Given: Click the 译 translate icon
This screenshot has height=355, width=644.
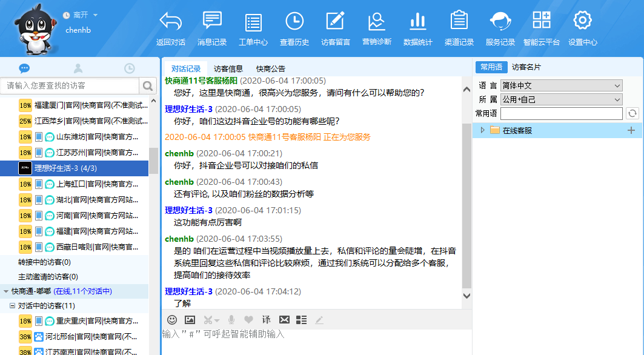Looking at the screenshot, I should click(266, 320).
